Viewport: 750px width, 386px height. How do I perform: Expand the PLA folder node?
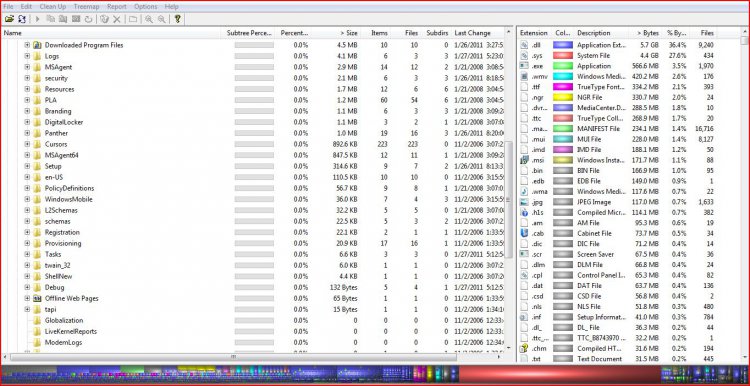pyautogui.click(x=27, y=100)
